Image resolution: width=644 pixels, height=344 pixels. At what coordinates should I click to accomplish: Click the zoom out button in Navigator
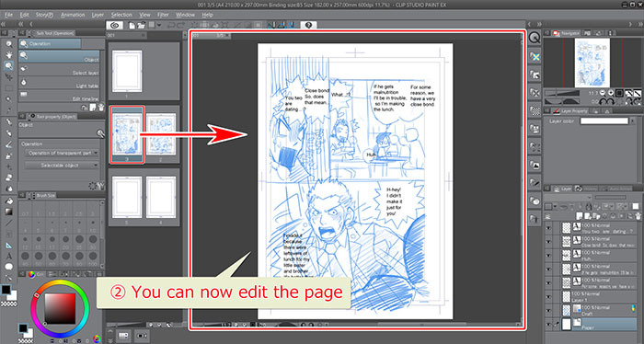click(x=603, y=93)
